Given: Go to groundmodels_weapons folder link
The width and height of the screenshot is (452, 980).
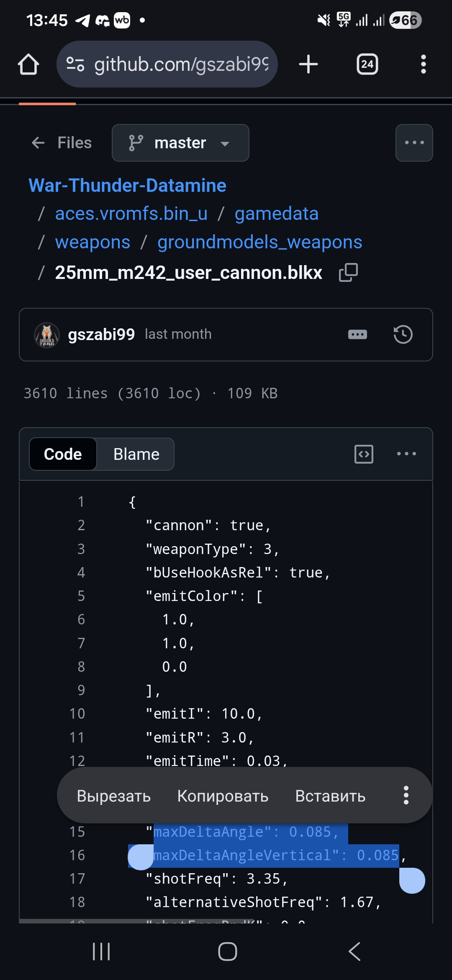Looking at the screenshot, I should [x=259, y=242].
